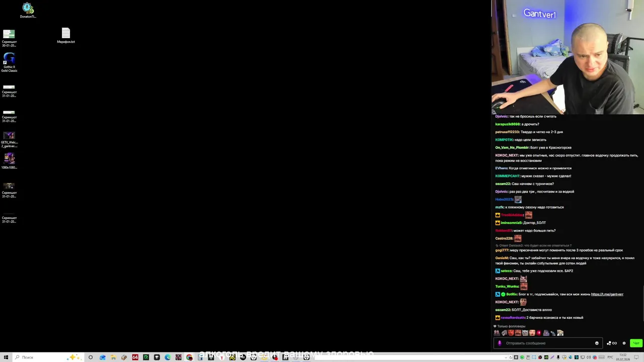Open the volume speaker tray icon
This screenshot has height=362, width=644.
[x=589, y=357]
